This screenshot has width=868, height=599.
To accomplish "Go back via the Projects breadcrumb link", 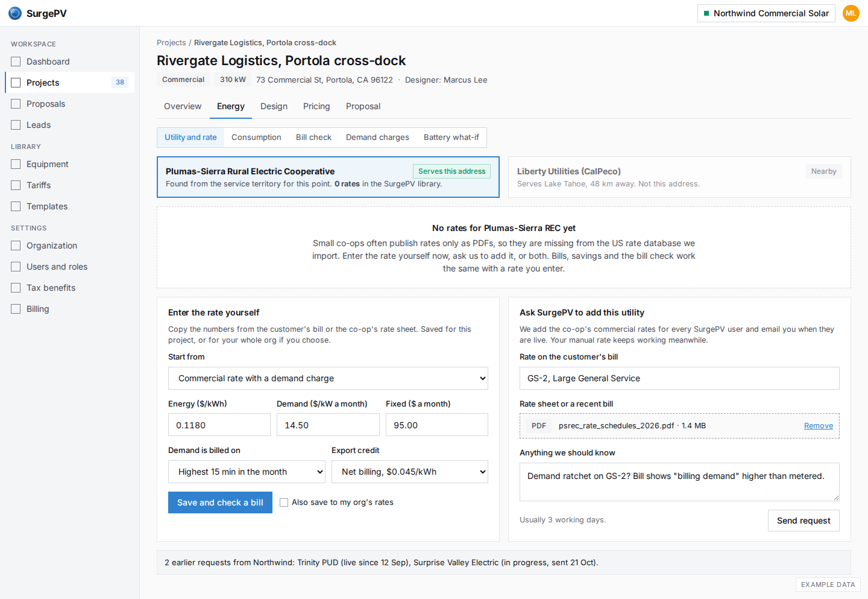I will [x=171, y=43].
